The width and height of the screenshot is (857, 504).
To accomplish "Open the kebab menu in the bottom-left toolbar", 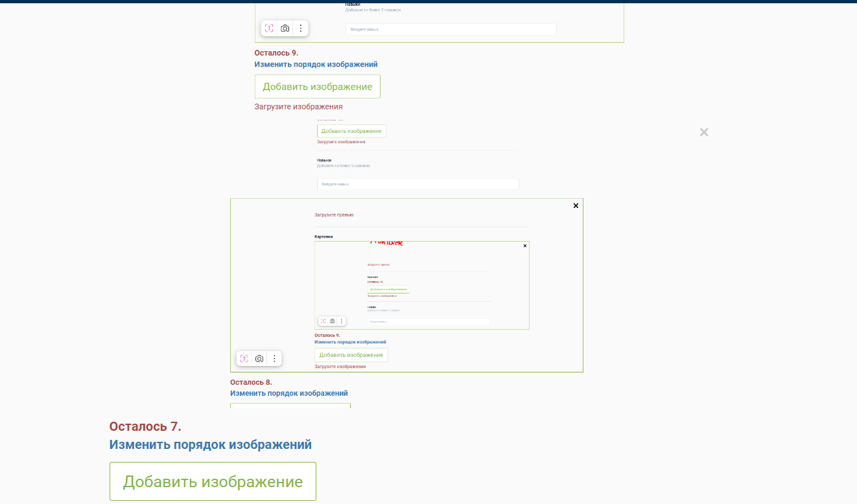I will [274, 358].
